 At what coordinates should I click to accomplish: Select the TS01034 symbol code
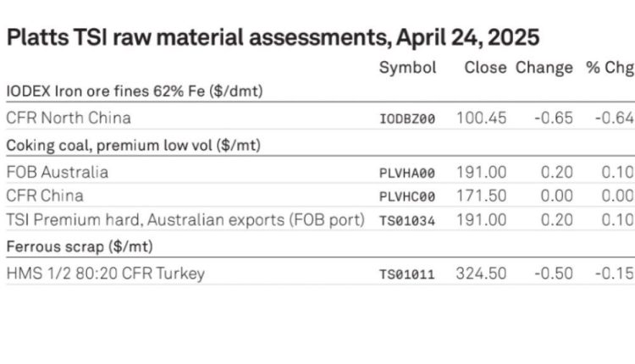tap(407, 221)
